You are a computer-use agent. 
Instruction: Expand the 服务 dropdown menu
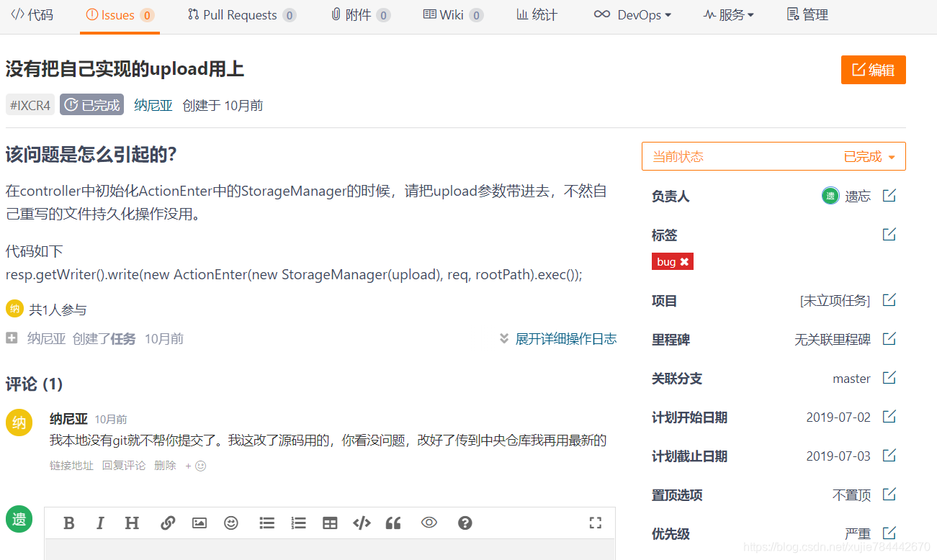tap(729, 14)
